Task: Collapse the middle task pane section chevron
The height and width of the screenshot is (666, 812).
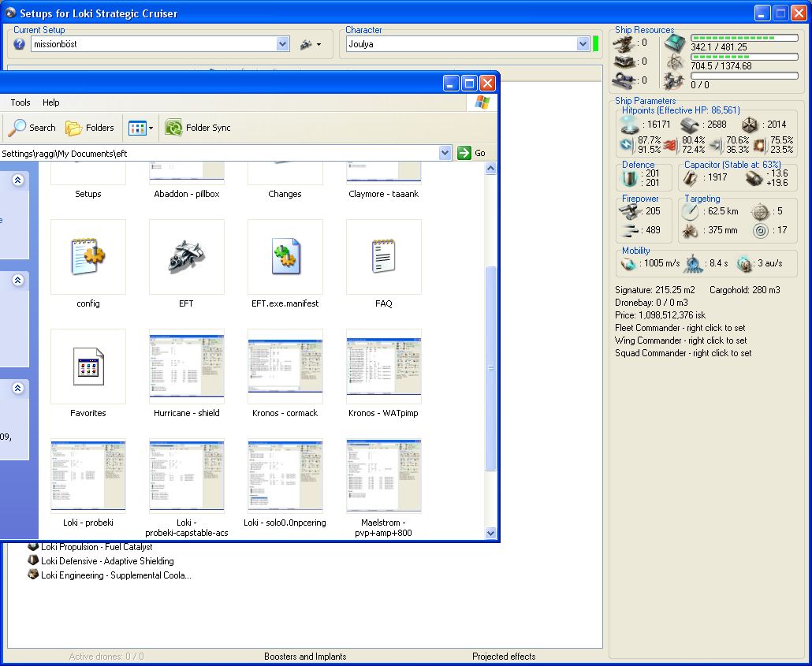Action: click(17, 280)
